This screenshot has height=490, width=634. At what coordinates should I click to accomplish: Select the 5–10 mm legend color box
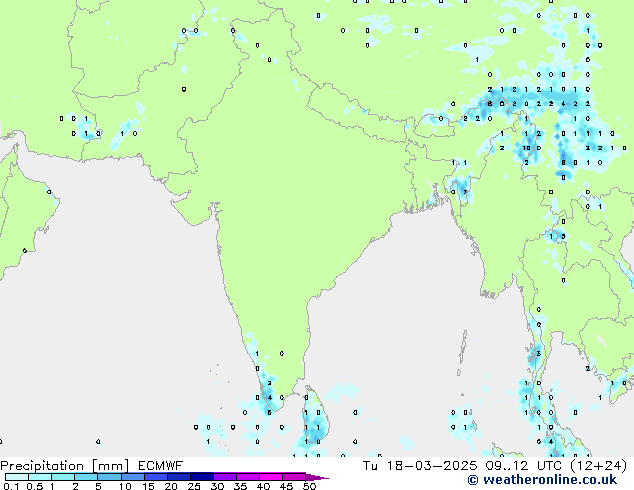coord(109,477)
